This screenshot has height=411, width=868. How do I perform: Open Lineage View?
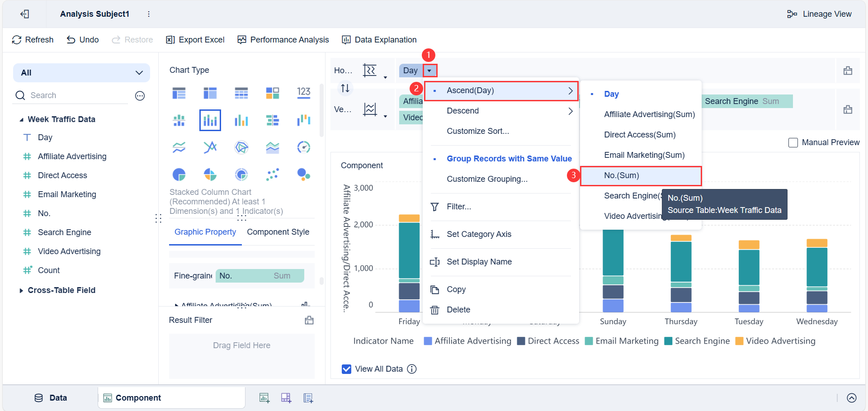819,14
